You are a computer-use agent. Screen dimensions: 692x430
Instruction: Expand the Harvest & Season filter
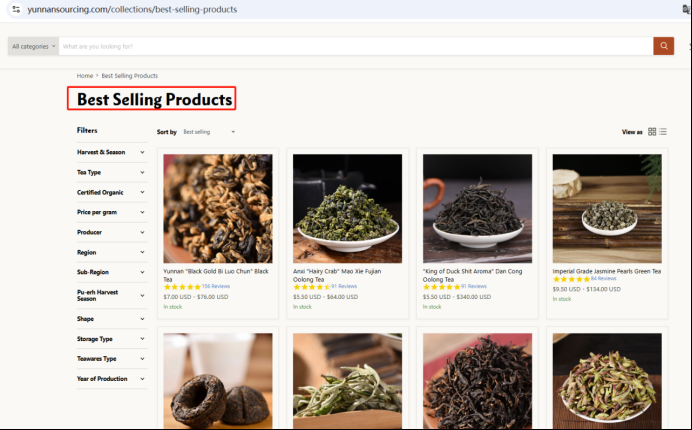(x=111, y=152)
